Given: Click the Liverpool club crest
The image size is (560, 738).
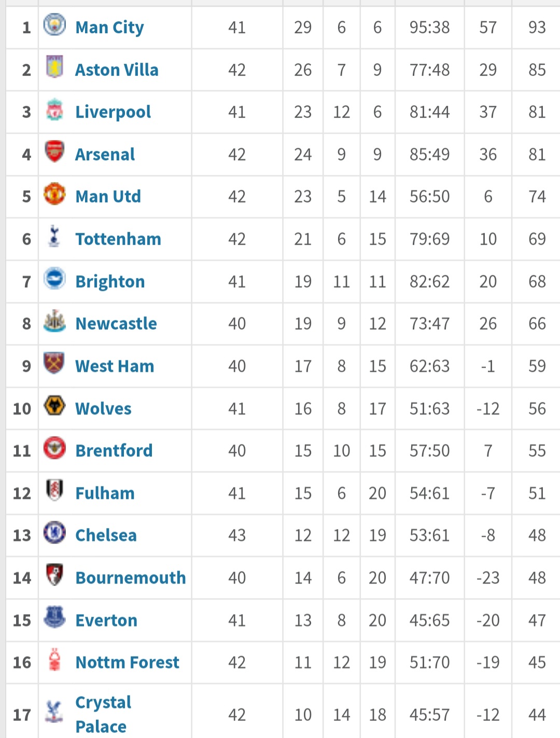Looking at the screenshot, I should (54, 109).
